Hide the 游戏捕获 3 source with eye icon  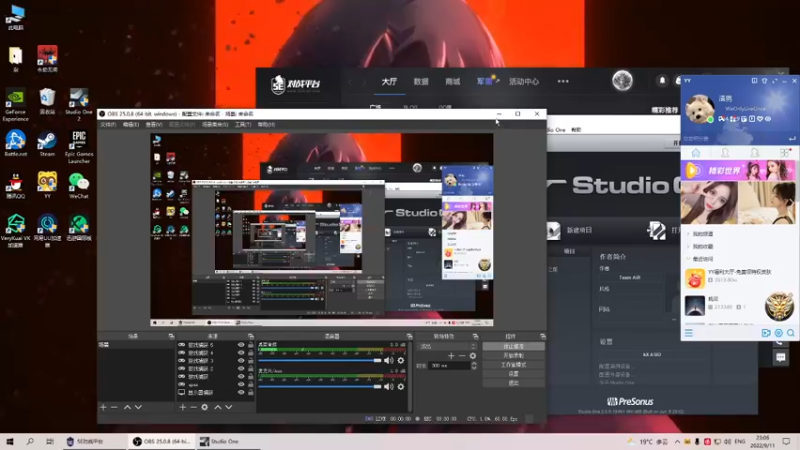point(241,361)
